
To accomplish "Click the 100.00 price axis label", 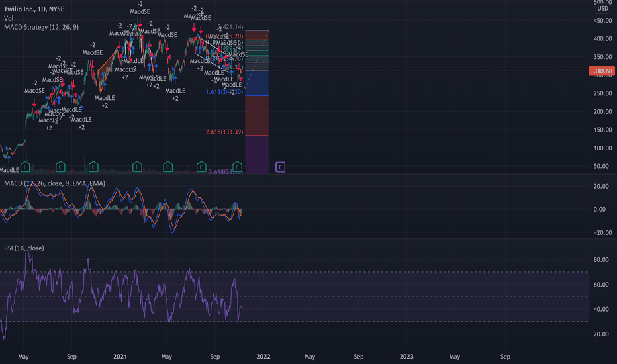I will click(602, 148).
